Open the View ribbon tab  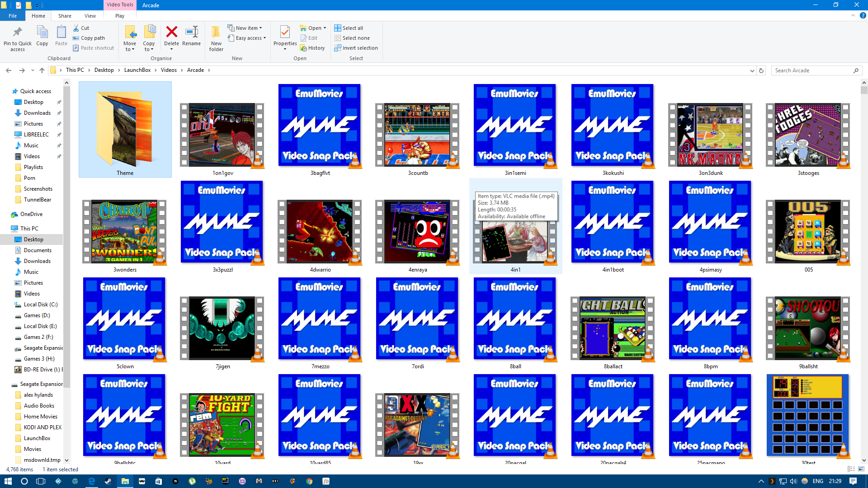(90, 16)
